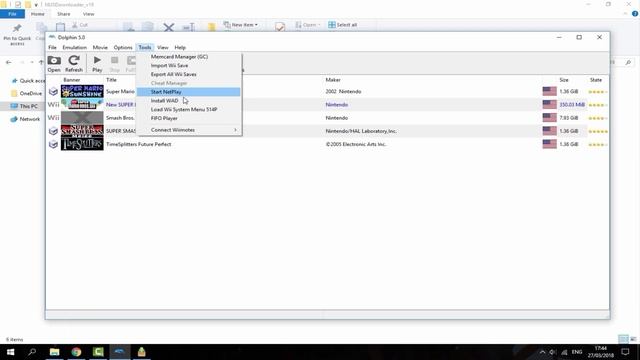640x360 pixels.
Task: Open FIFO Player from Tools menu
Action: tap(189, 118)
